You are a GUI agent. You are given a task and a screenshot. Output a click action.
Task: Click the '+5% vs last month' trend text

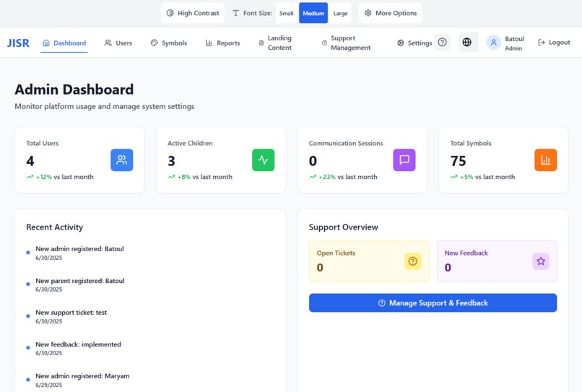pyautogui.click(x=487, y=177)
